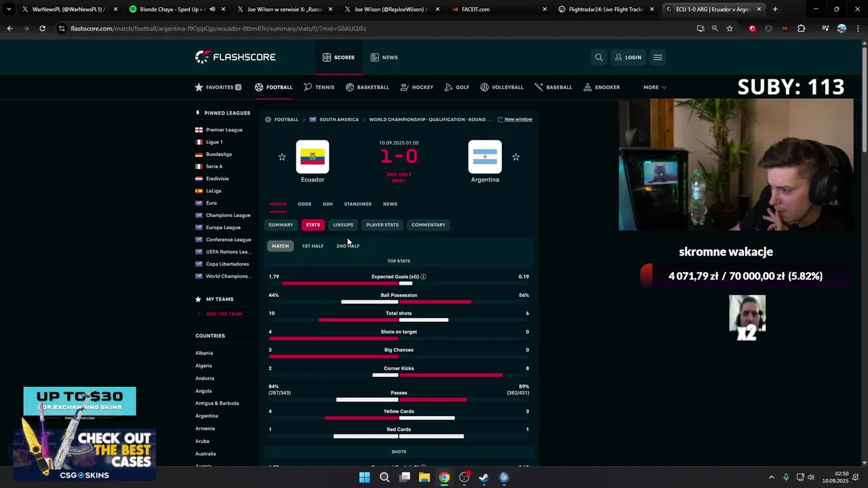Switch to the Odds tab
868x488 pixels.
point(304,204)
